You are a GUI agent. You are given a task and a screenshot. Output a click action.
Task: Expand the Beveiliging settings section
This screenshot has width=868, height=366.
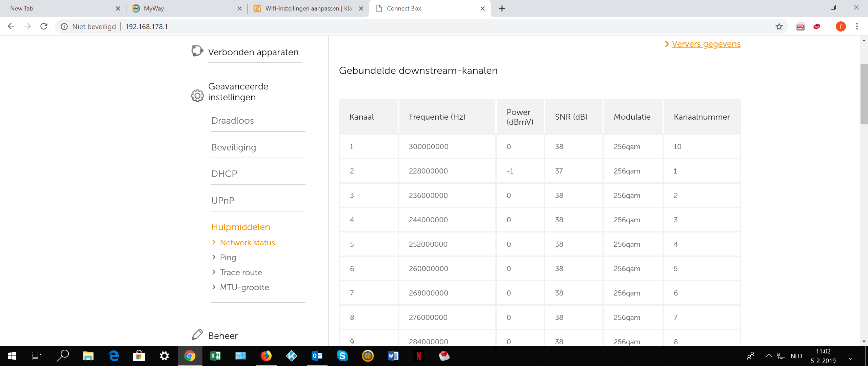[234, 147]
